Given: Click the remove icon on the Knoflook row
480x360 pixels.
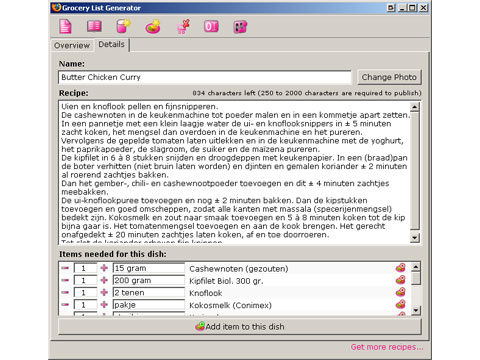Looking at the screenshot, I should (x=400, y=292).
